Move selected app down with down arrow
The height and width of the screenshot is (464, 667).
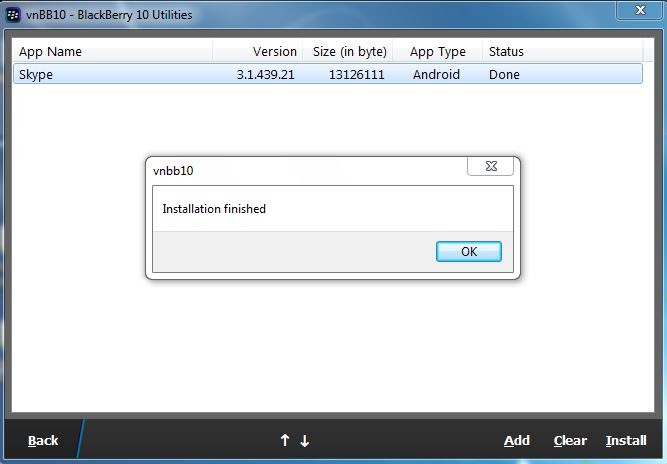click(x=305, y=441)
